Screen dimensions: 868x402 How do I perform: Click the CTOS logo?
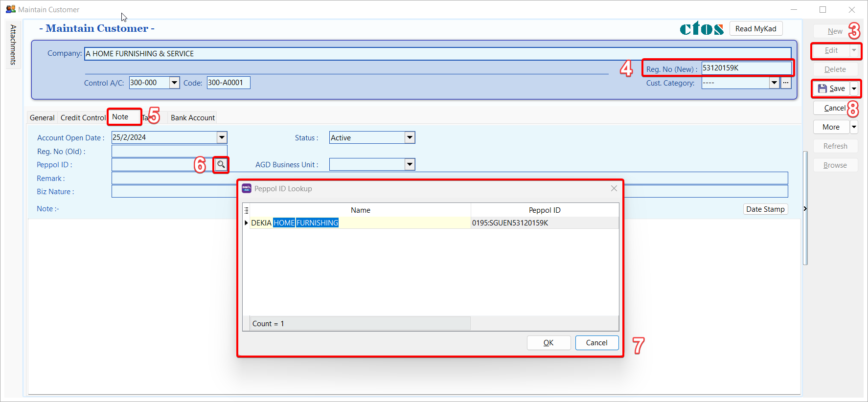pos(701,29)
